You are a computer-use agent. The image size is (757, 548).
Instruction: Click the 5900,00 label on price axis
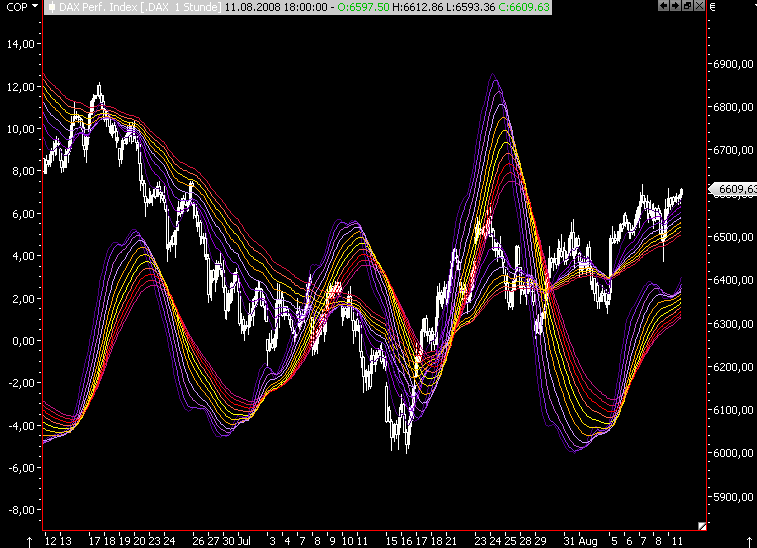coord(733,497)
